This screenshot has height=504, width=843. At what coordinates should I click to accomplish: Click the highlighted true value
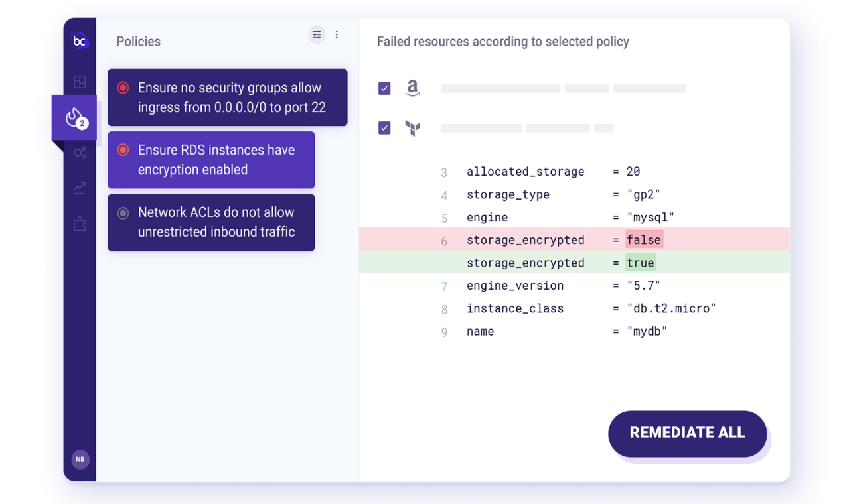[641, 263]
